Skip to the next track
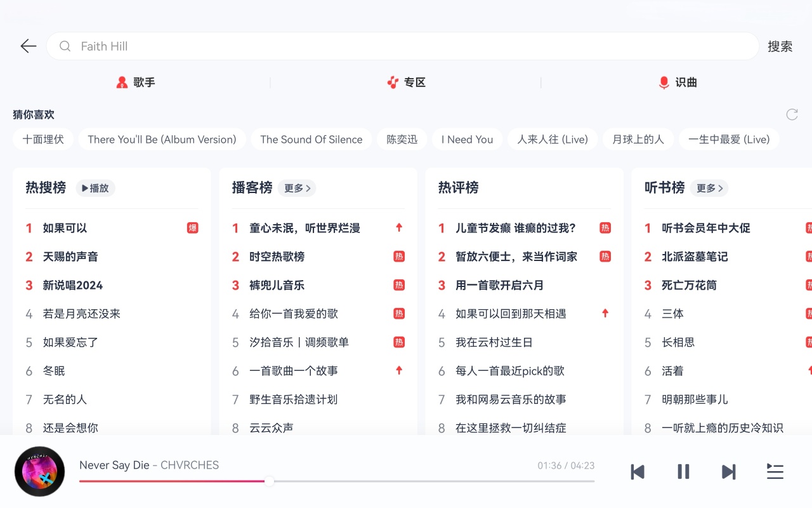 [x=729, y=472]
